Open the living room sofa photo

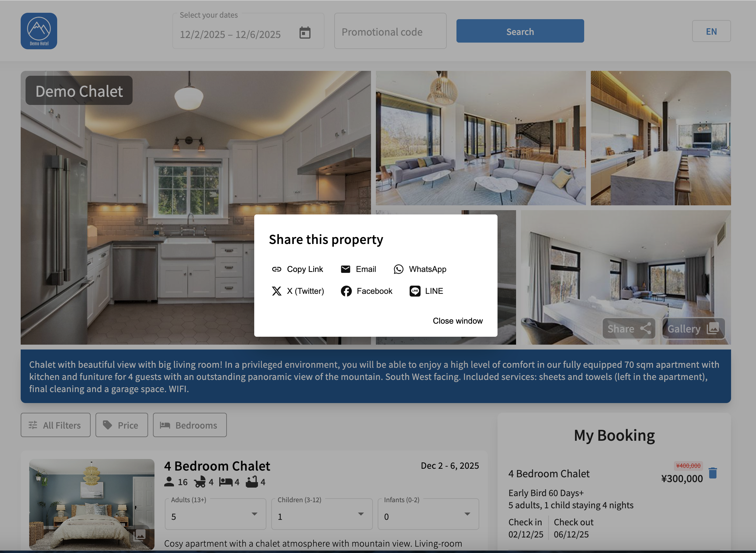(x=480, y=138)
